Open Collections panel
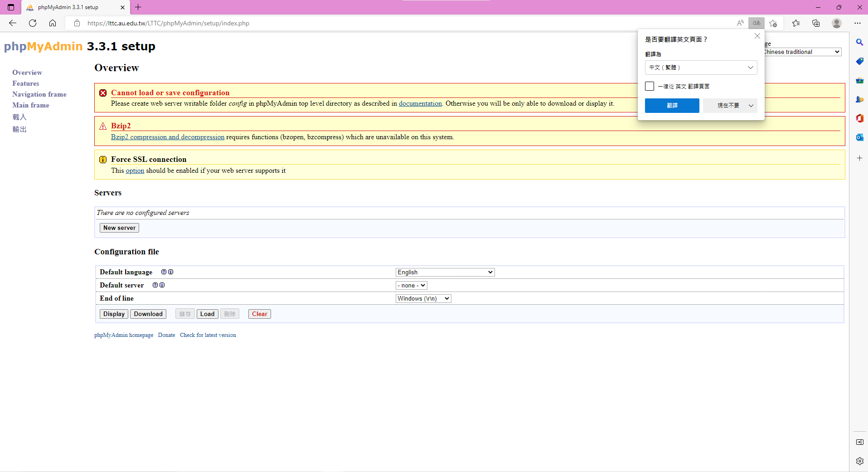 816,23
